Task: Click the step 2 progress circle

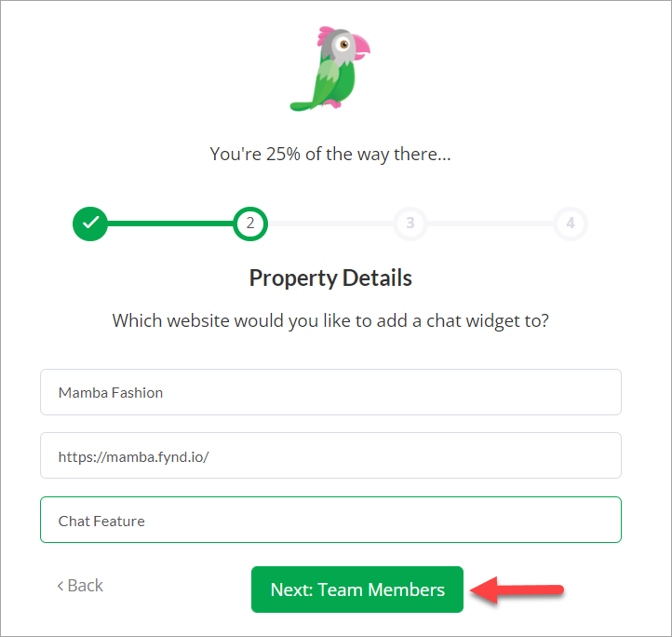Action: pos(250,224)
